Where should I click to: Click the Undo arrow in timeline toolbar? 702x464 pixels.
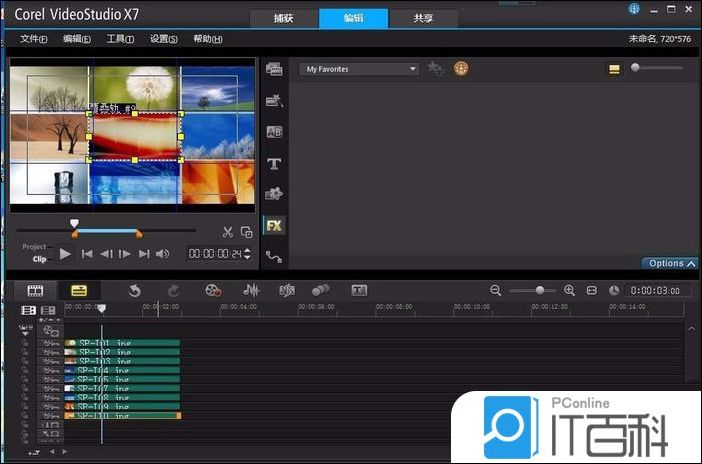[135, 290]
